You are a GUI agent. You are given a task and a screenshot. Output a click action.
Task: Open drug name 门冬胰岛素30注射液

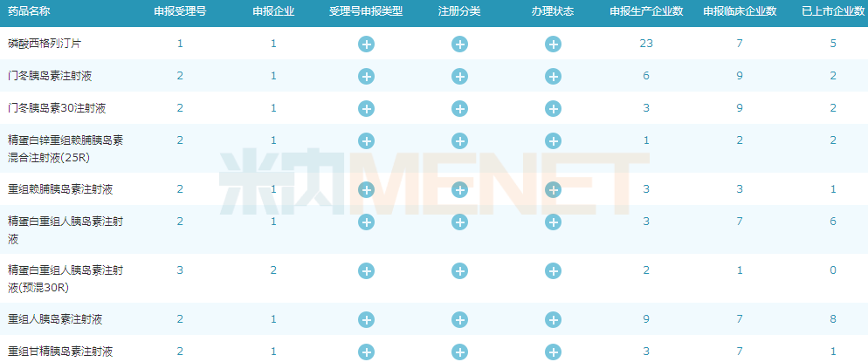click(57, 108)
